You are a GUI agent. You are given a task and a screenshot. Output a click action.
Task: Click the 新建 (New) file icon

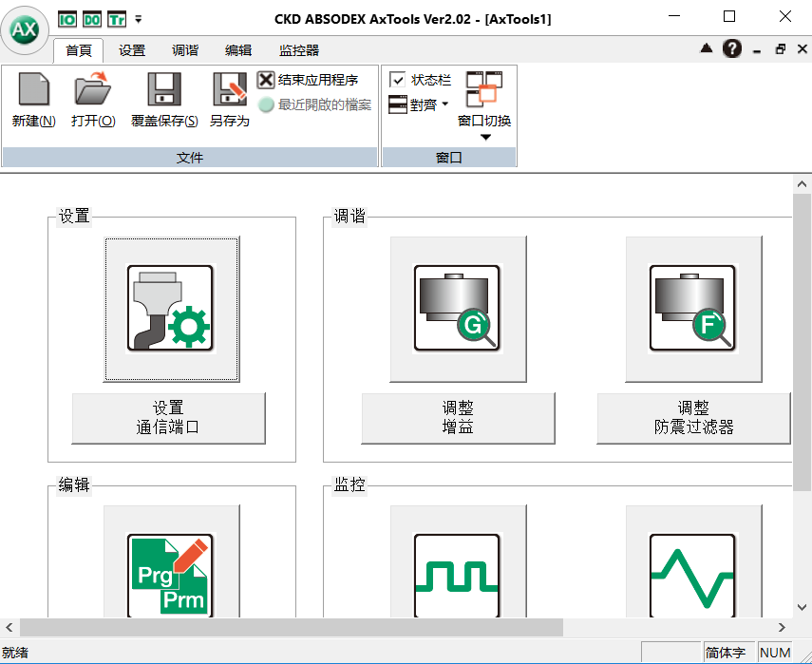click(x=33, y=90)
